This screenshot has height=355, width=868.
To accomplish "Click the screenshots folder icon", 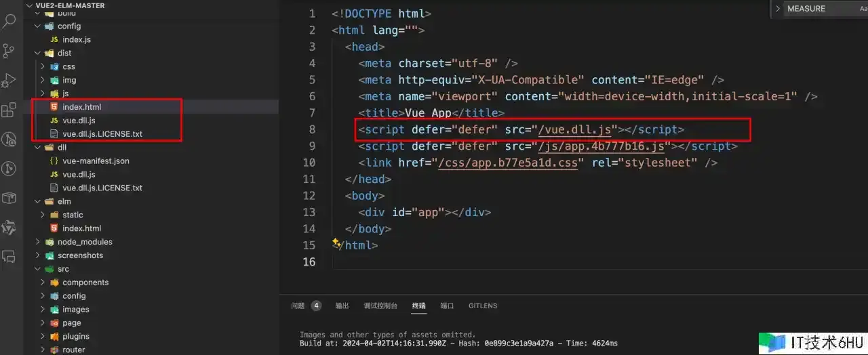I will coord(51,255).
